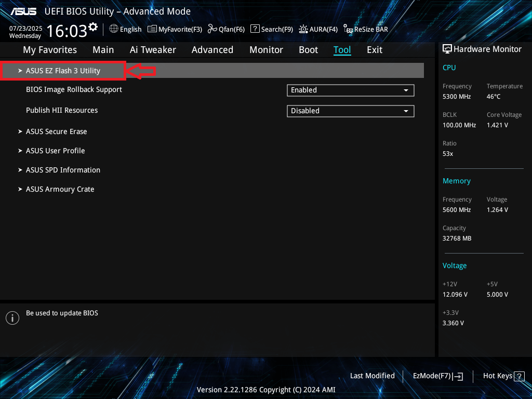Click the globe language icon
Screen dimensions: 532x399
click(114, 29)
